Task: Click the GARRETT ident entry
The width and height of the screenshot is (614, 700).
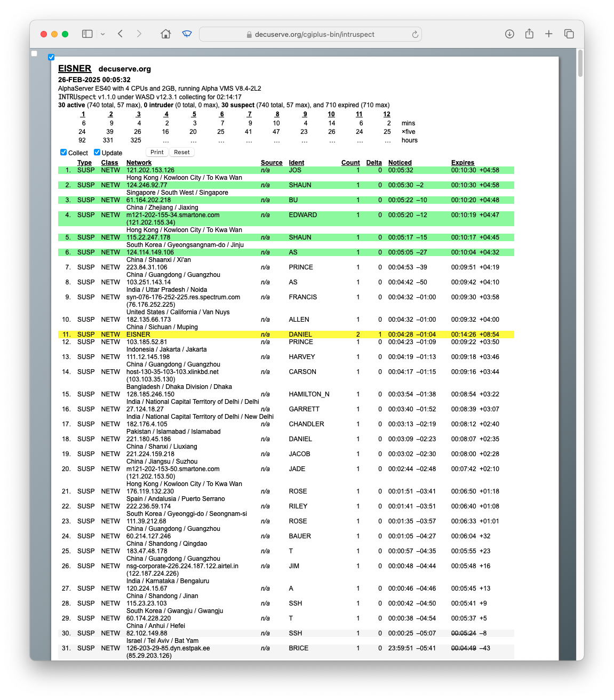Action: [x=304, y=409]
